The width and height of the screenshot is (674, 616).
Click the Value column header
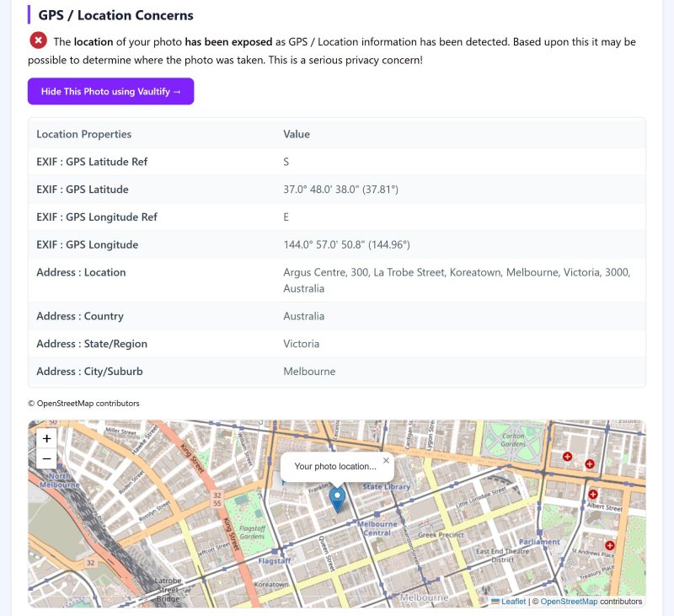[x=297, y=134]
